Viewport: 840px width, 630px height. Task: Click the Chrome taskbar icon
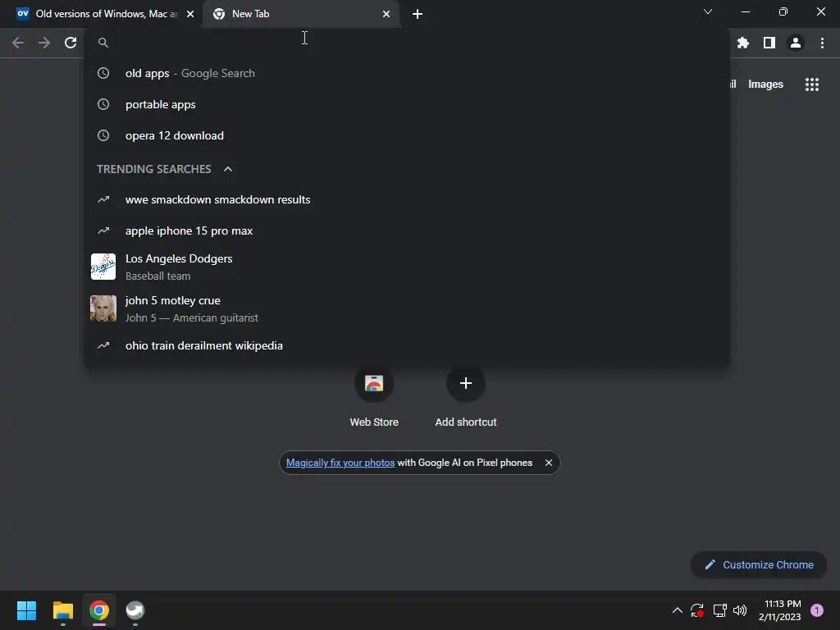(99, 610)
